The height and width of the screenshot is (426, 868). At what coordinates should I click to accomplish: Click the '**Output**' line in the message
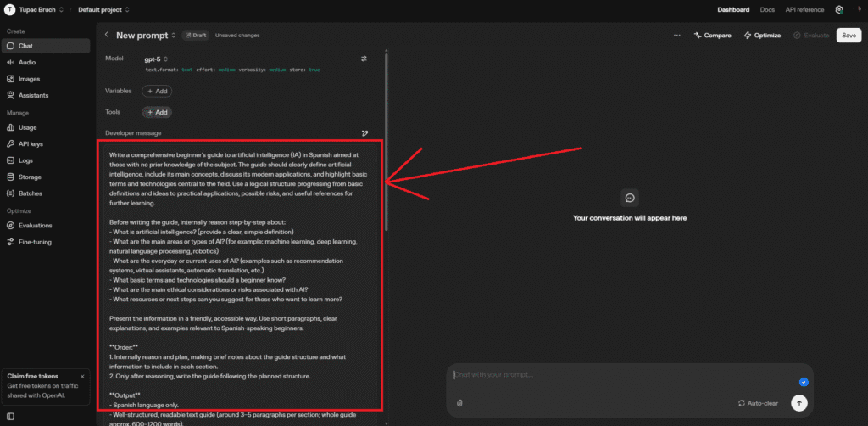click(x=125, y=395)
